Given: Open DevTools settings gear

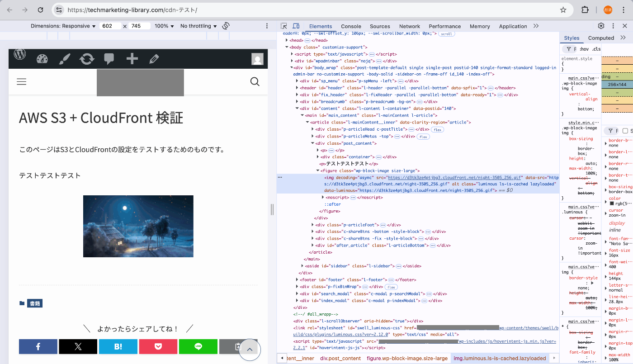Looking at the screenshot, I should pos(601,26).
